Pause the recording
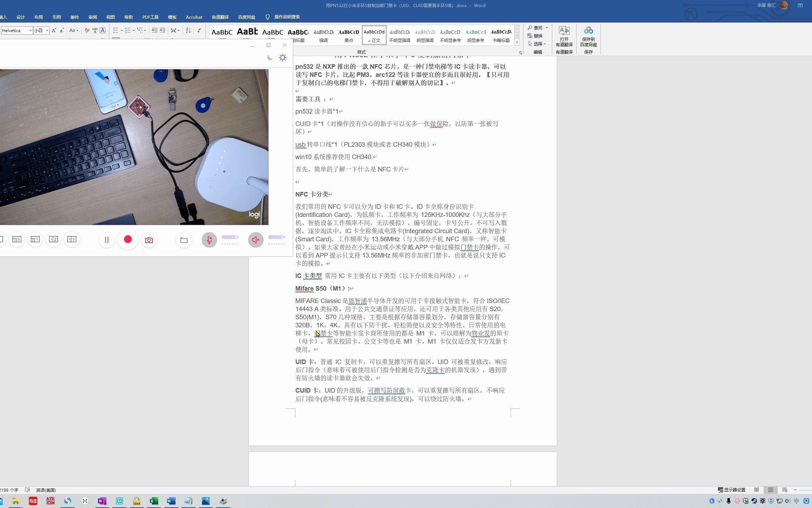812x508 pixels. tap(106, 240)
